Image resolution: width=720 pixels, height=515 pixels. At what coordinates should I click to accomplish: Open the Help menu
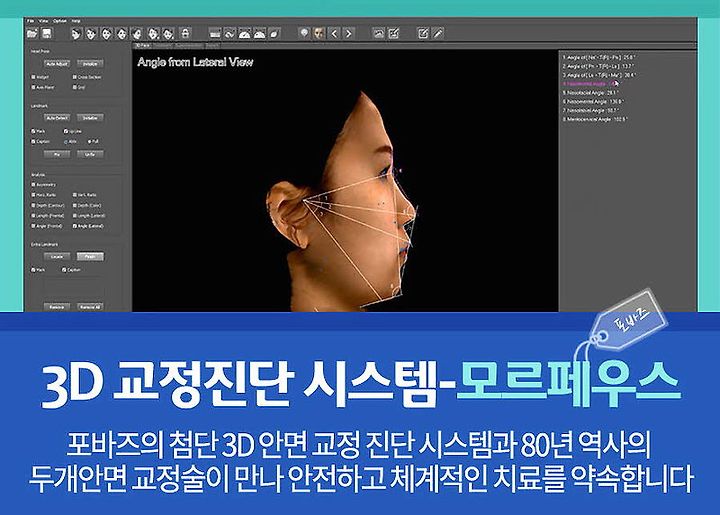[x=76, y=21]
